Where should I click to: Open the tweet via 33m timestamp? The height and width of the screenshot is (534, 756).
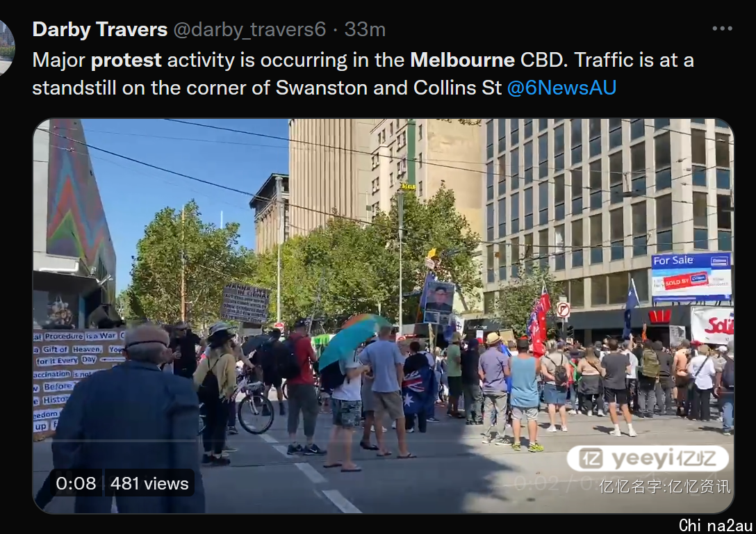coord(365,30)
